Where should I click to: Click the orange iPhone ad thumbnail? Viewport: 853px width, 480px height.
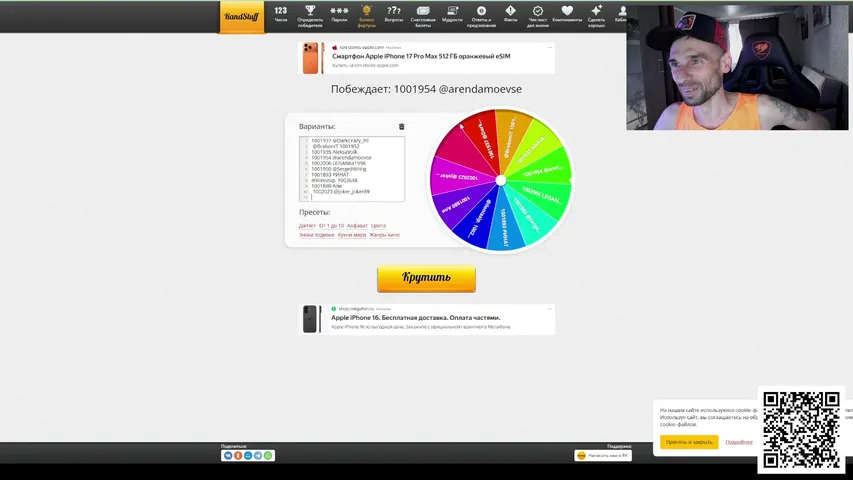tap(313, 58)
